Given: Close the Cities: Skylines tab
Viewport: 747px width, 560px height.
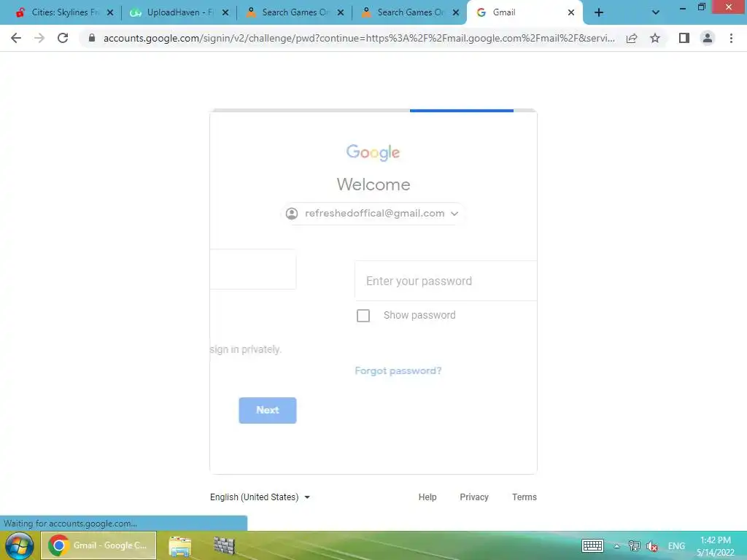Looking at the screenshot, I should tap(110, 13).
